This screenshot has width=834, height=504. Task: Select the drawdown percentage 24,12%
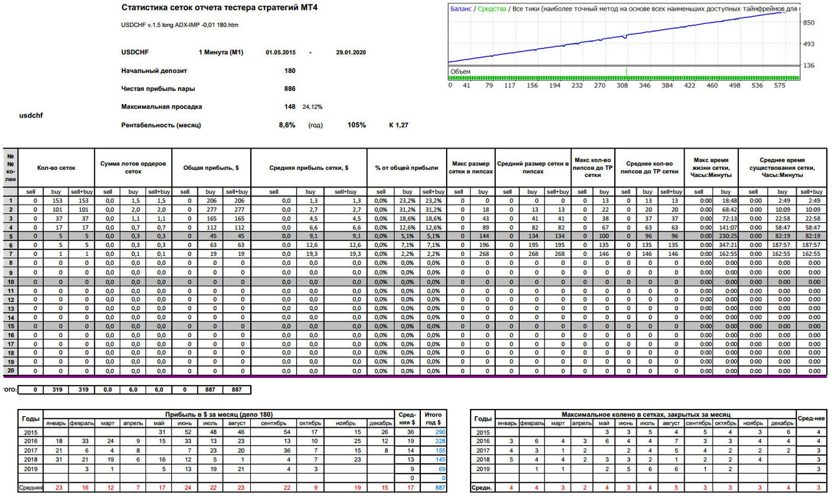[x=312, y=107]
